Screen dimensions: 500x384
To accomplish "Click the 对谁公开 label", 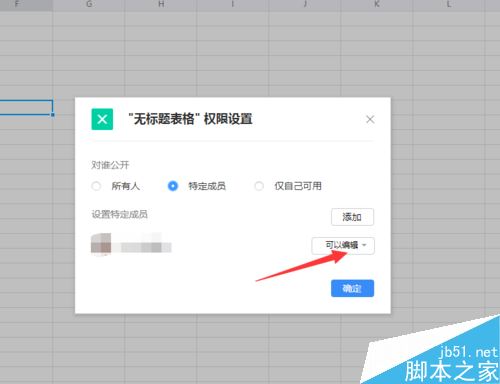I will pos(110,165).
